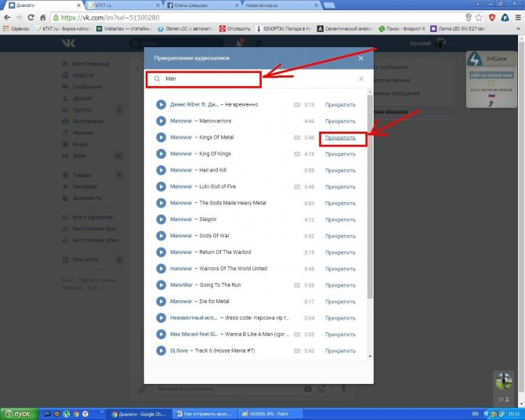Open the SINOPTIK weather bookmark

pyautogui.click(x=284, y=29)
